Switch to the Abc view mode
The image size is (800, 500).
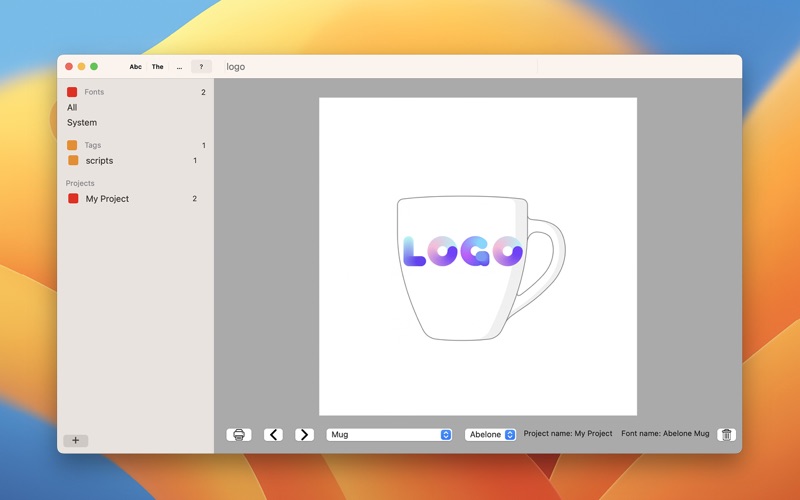(135, 67)
